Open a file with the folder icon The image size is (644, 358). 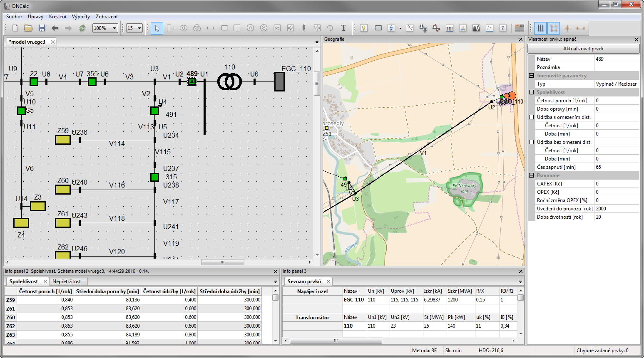tap(28, 28)
